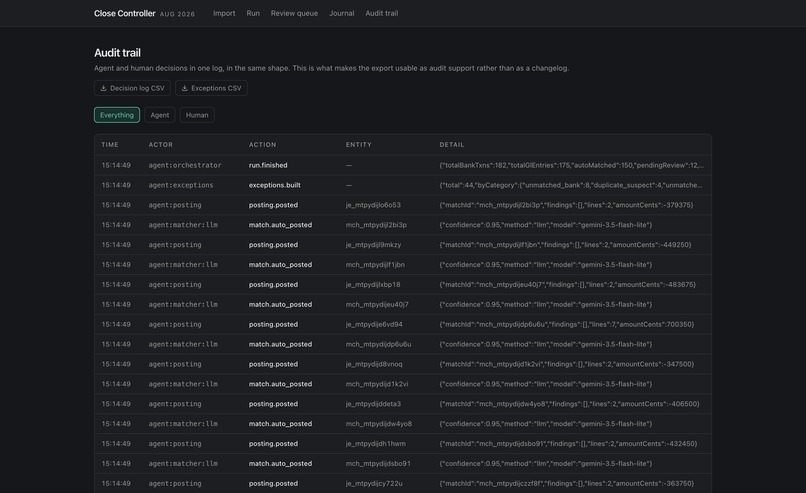Click the detail with amountCents -483675
806x493 pixels.
point(567,285)
